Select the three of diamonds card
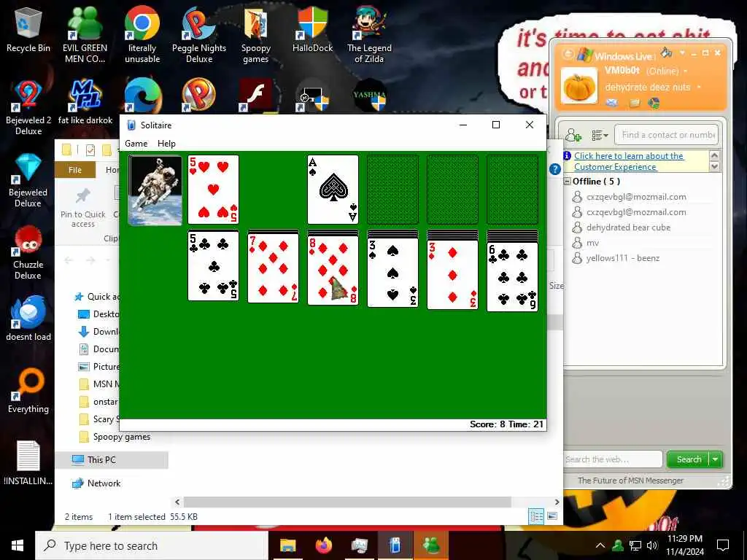The width and height of the screenshot is (747, 560). [452, 275]
